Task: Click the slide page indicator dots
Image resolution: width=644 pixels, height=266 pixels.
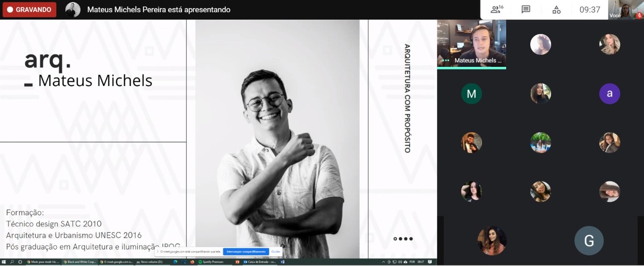Action: coord(403,239)
